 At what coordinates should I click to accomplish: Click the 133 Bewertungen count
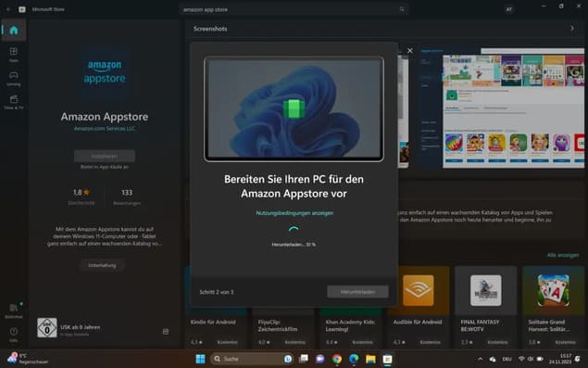[x=127, y=197]
